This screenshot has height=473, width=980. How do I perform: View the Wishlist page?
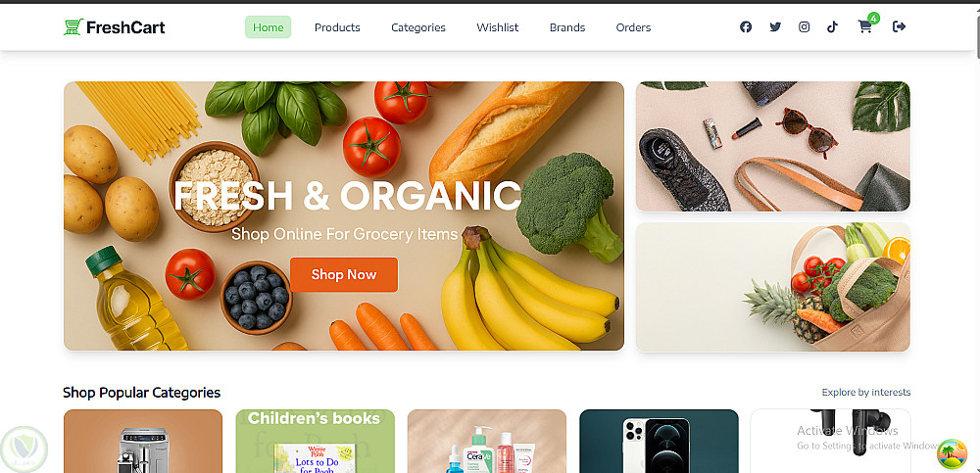coord(498,27)
